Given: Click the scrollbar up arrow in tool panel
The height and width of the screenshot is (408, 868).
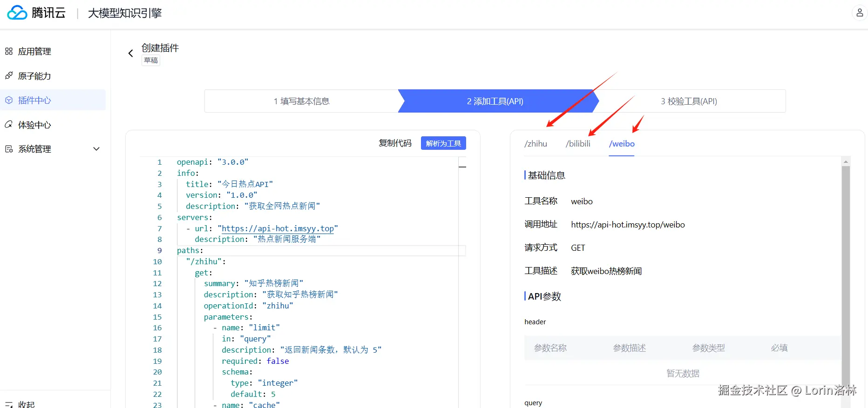Looking at the screenshot, I should click(x=846, y=161).
